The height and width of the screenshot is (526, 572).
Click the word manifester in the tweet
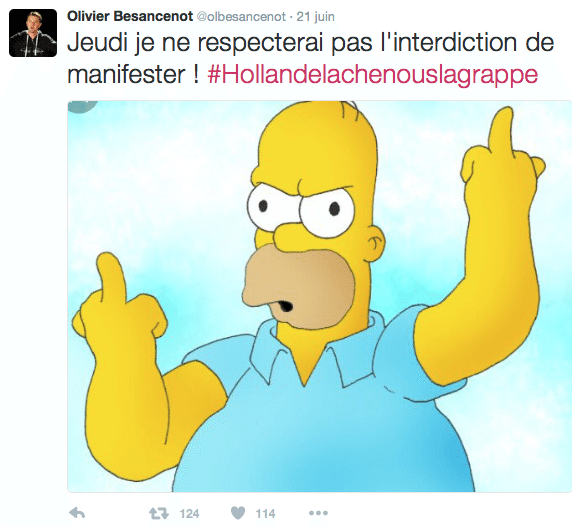(127, 75)
